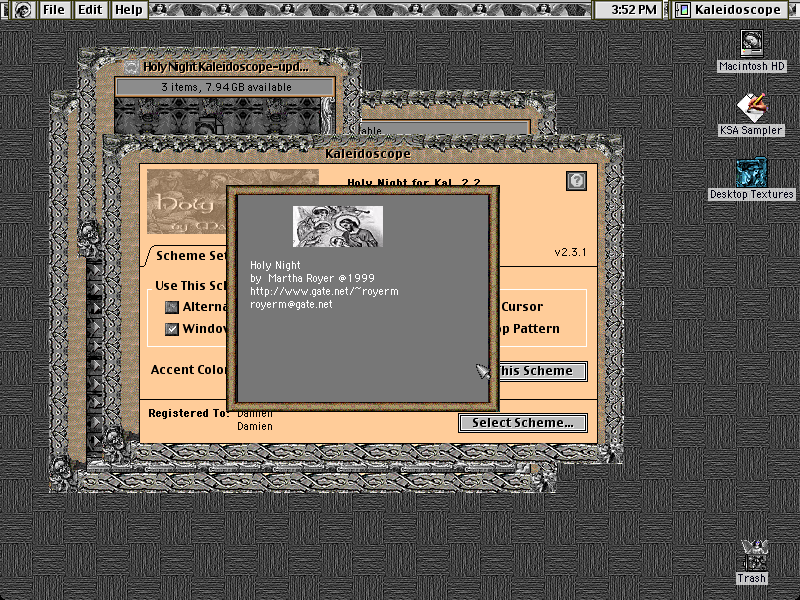Open the Kaleidoscope application menu
The image size is (800, 600).
[731, 10]
